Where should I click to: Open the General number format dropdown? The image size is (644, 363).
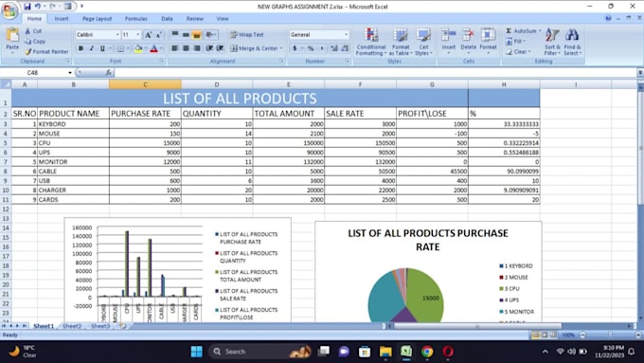[x=346, y=35]
